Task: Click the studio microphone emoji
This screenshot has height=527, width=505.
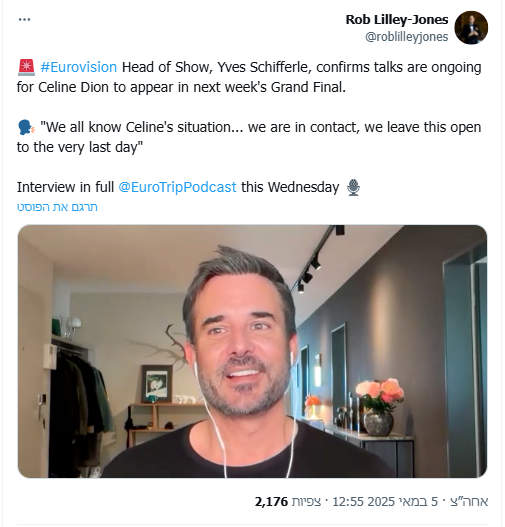Action: coord(353,188)
